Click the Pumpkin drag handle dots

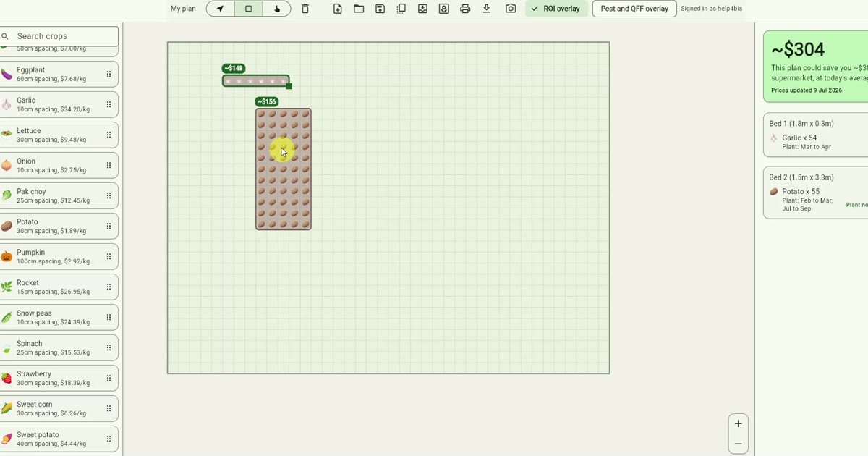point(109,256)
